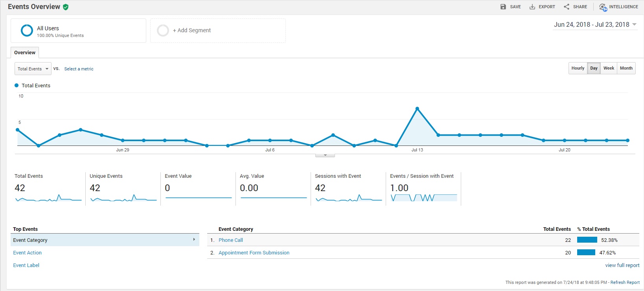Viewport: 644px width, 291px height.
Task: Open the Phone Call event category link
Action: 231,240
